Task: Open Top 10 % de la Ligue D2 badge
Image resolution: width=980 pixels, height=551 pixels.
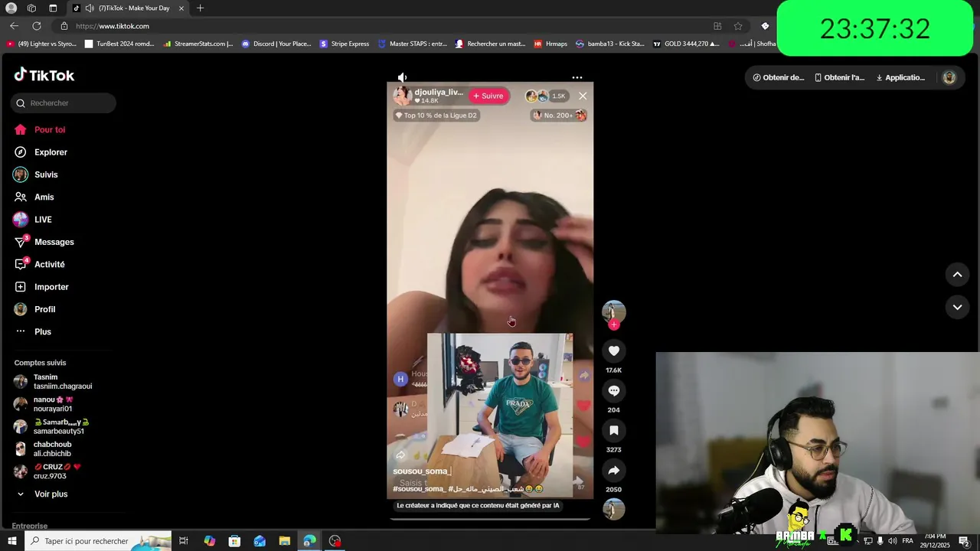Action: 436,116
